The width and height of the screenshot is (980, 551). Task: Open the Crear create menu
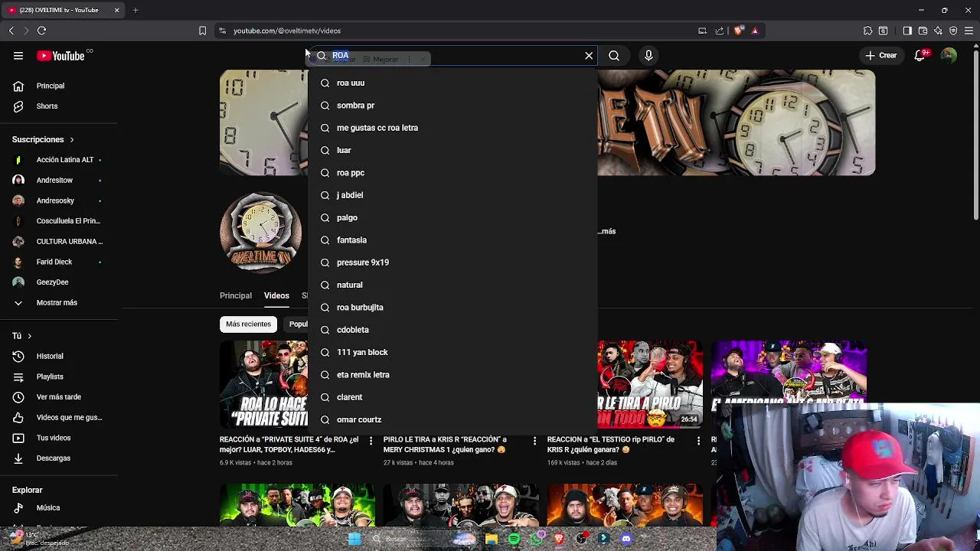(881, 55)
